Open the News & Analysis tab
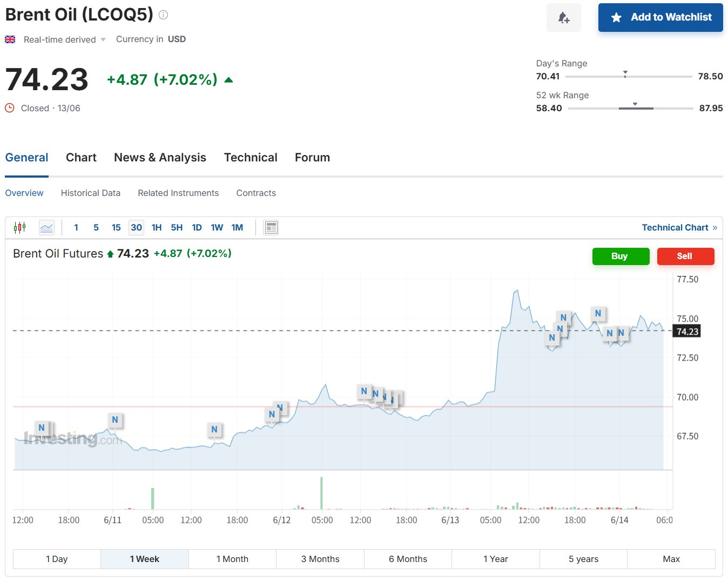Viewport: 728px width, 582px height. [x=160, y=158]
